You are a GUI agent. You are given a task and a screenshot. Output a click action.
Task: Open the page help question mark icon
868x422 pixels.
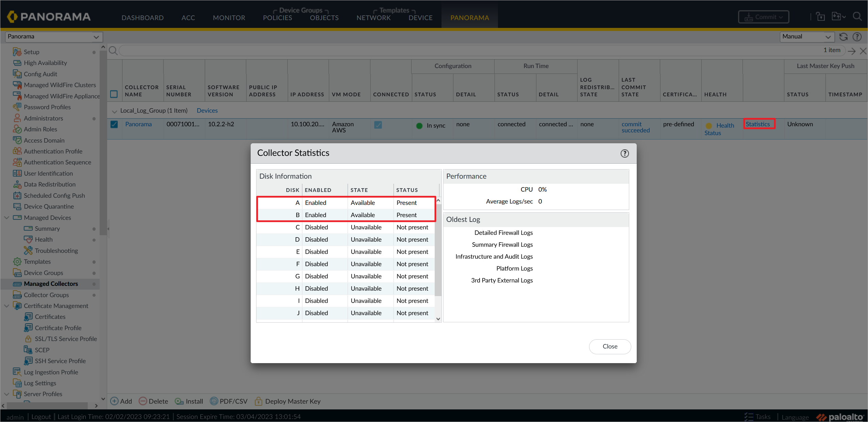click(x=857, y=37)
